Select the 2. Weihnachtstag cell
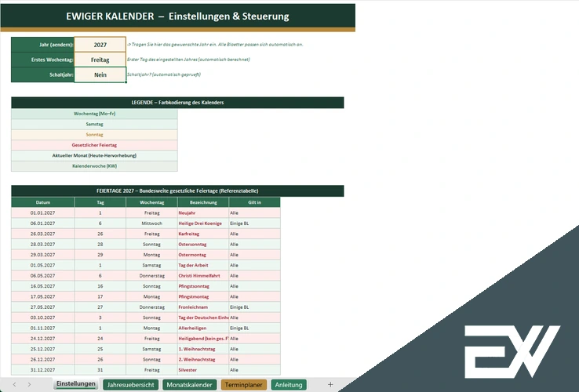The width and height of the screenshot is (579, 392). tap(203, 359)
